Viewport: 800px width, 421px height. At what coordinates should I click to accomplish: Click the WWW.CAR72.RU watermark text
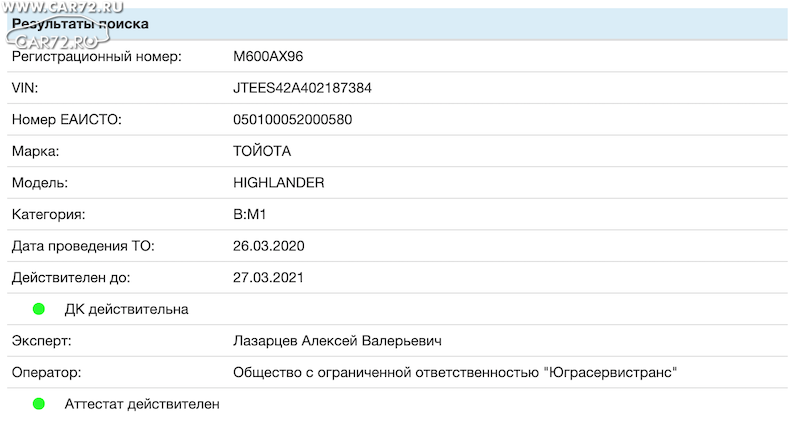(62, 7)
